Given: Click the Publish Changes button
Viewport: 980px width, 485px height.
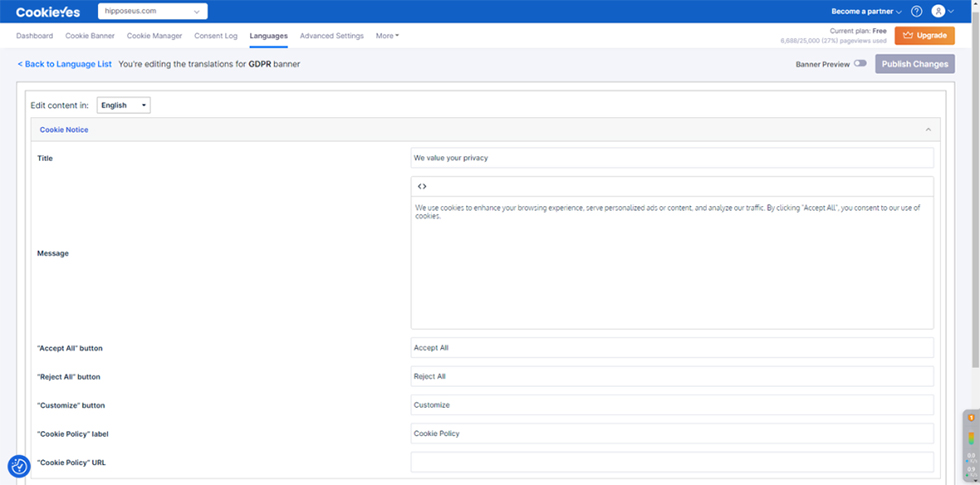Looking at the screenshot, I should coord(914,64).
